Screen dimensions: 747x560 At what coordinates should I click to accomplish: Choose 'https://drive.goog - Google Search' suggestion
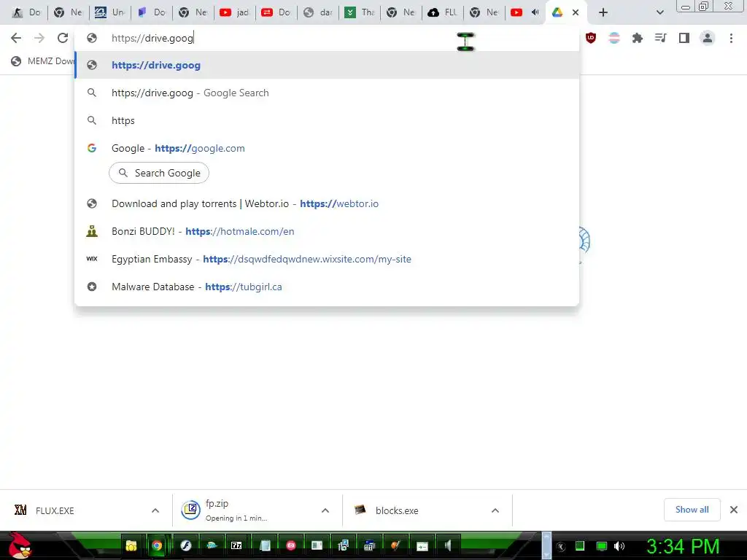point(327,93)
